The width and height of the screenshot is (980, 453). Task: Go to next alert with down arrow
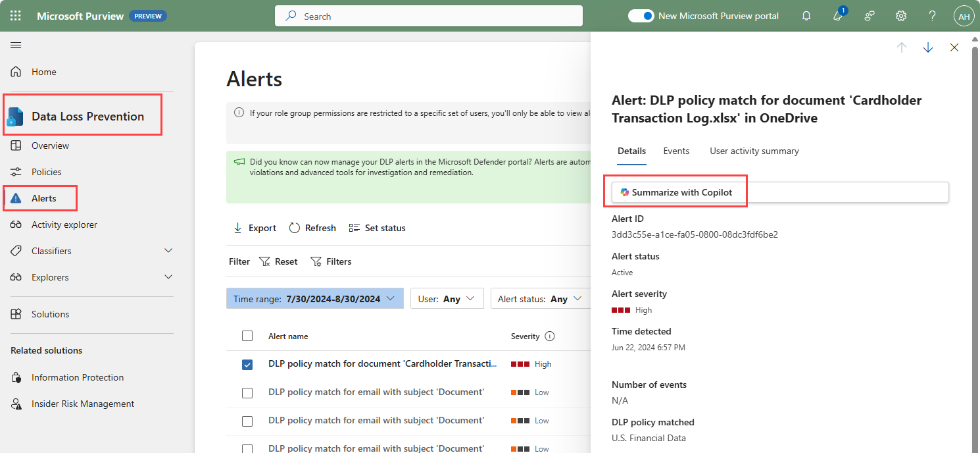point(928,47)
